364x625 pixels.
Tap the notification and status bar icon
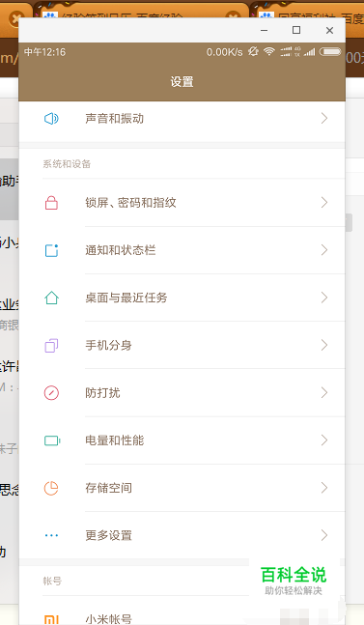pos(51,250)
